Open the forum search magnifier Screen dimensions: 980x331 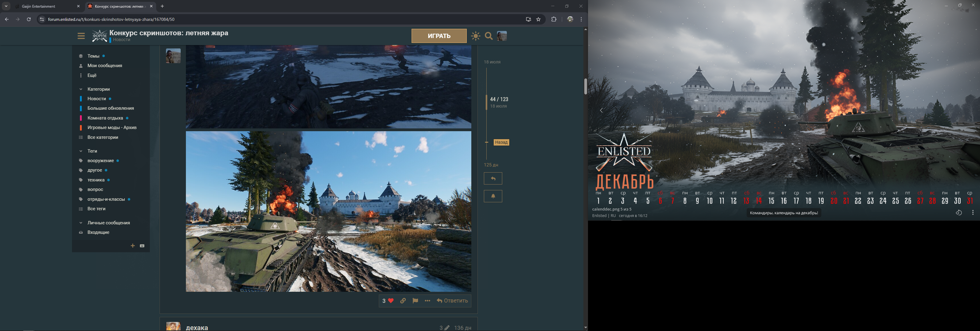pyautogui.click(x=489, y=36)
